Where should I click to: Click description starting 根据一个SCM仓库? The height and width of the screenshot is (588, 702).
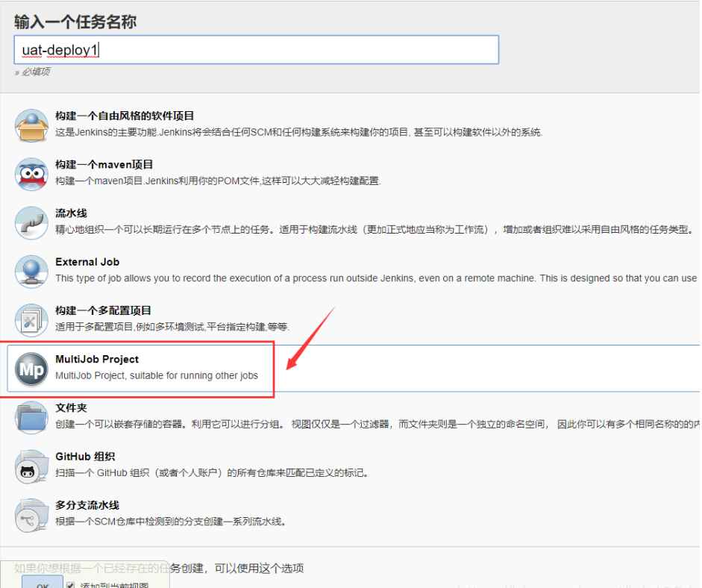pyautogui.click(x=171, y=522)
